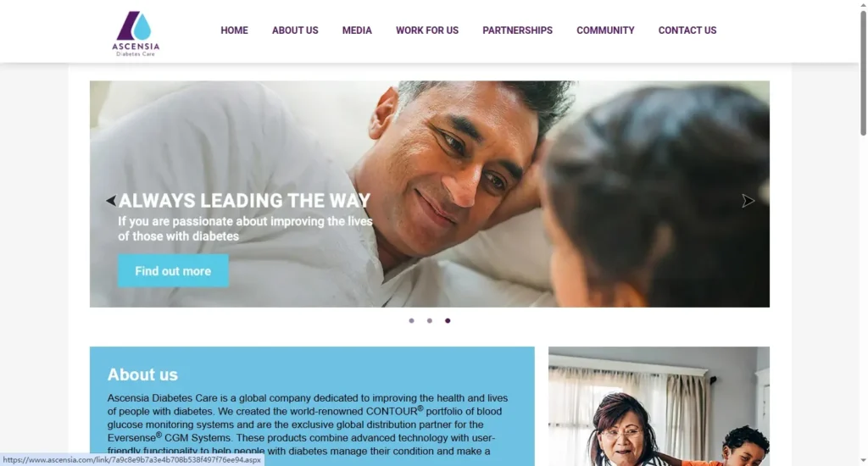
Task: Click the woman and child photo
Action: (659, 406)
